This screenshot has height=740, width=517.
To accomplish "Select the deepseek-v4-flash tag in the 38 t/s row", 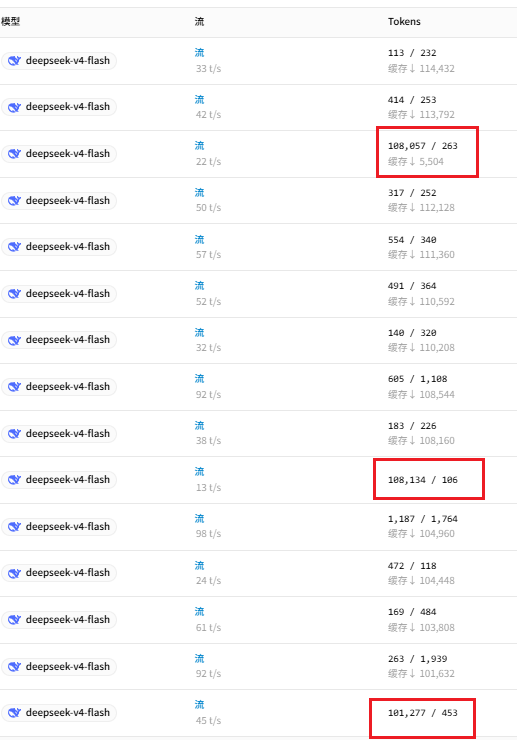I will click(x=59, y=434).
